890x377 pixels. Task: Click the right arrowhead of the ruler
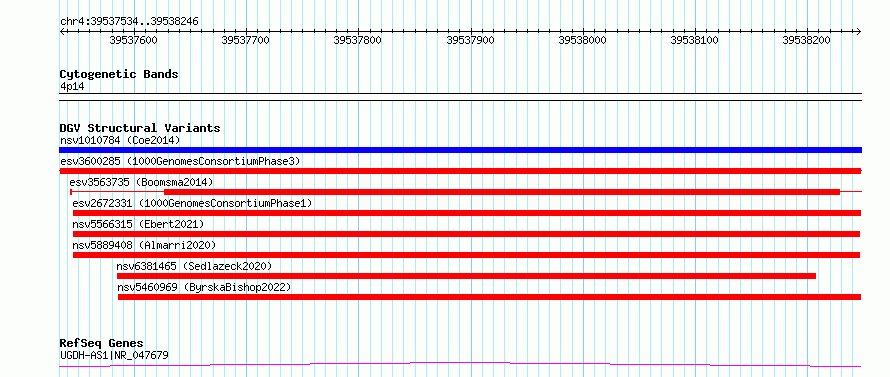[859, 31]
